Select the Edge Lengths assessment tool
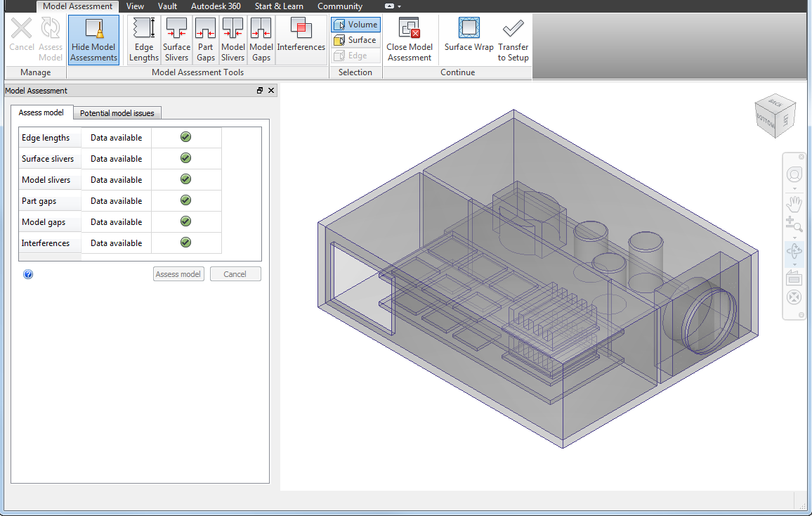The width and height of the screenshot is (812, 516). (x=143, y=39)
